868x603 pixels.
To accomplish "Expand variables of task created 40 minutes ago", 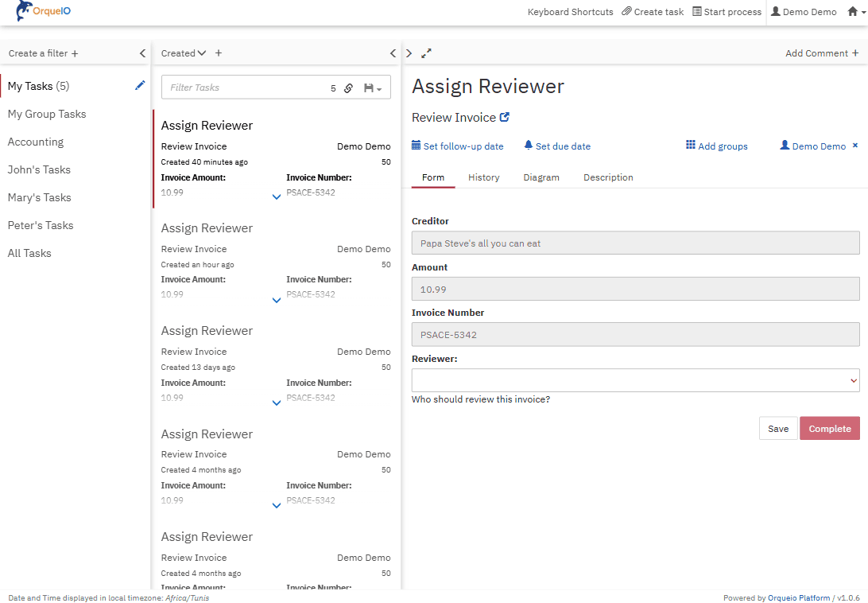I will pos(277,196).
